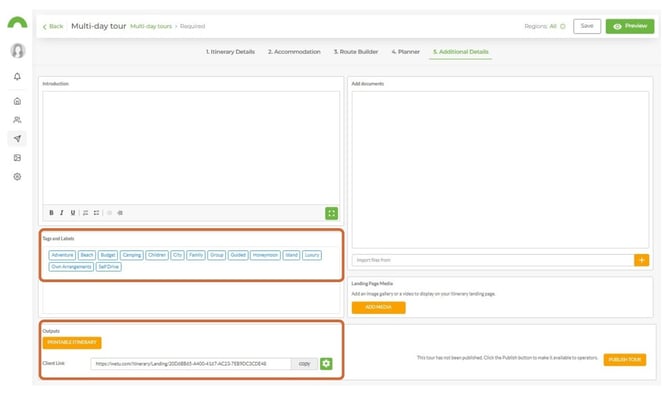The height and width of the screenshot is (394, 670).
Task: Click the orange plus to add document
Action: pyautogui.click(x=641, y=260)
